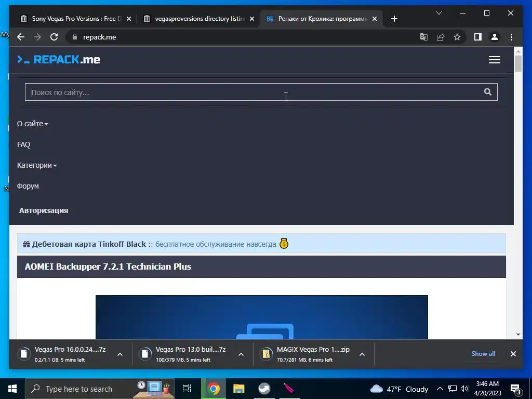Close the vegasproversions directory listing tab
This screenshot has height=399, width=532.
click(252, 19)
